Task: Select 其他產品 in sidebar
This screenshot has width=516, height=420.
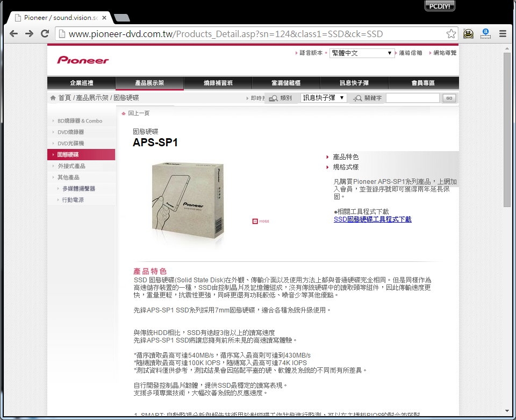Action: (x=68, y=177)
